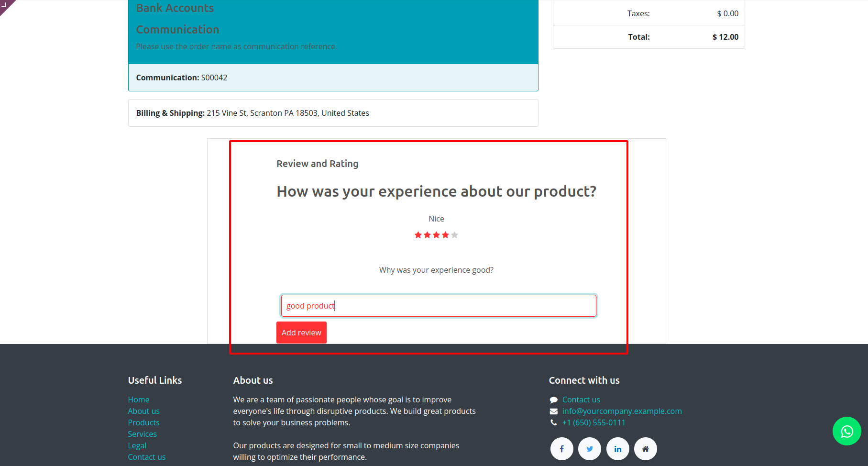
Task: Select the fourth rating star
Action: (446, 235)
